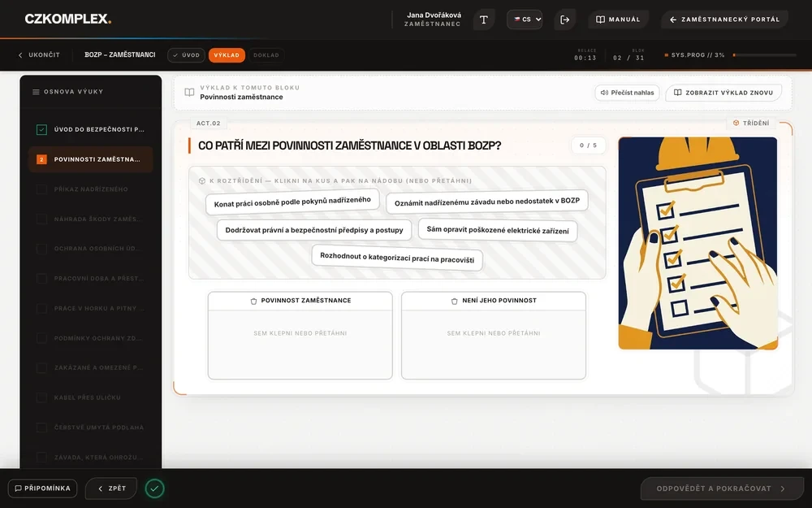The height and width of the screenshot is (508, 812).
Task: Select chip Rozhodnout o kategorizaci prací
Action: 397,258
